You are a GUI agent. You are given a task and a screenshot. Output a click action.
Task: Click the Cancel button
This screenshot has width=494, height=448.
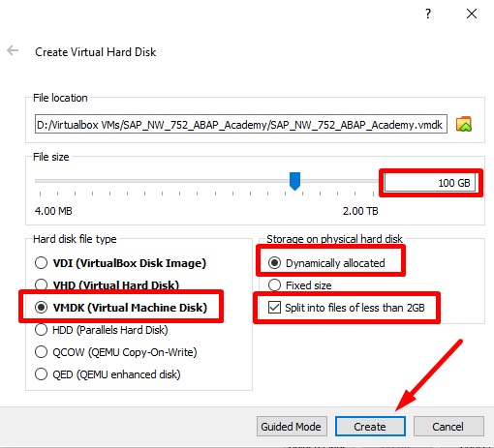[448, 427]
